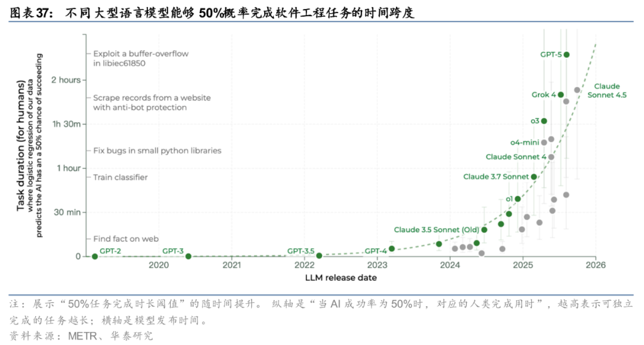Click the "30 min" y-axis label
The width and height of the screenshot is (644, 345).
(x=67, y=212)
